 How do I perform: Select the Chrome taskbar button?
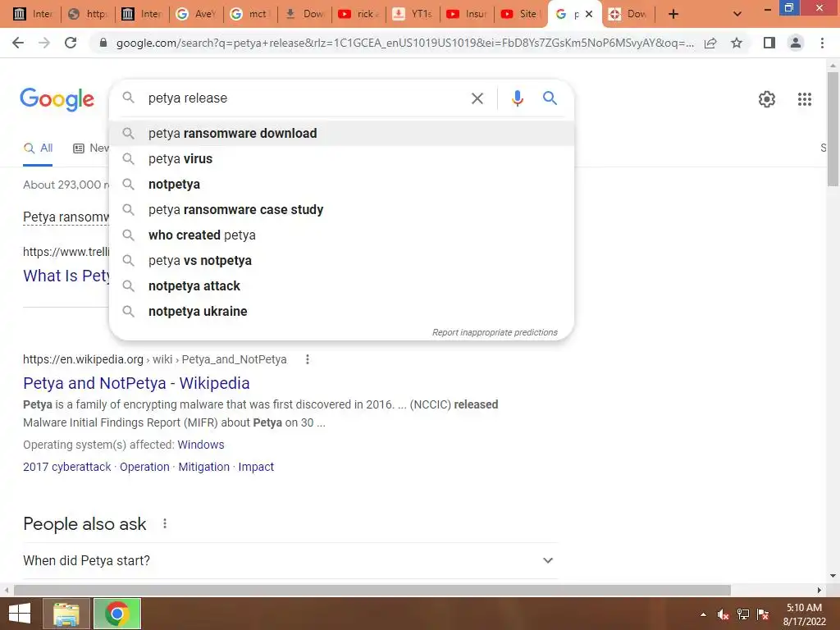point(117,614)
